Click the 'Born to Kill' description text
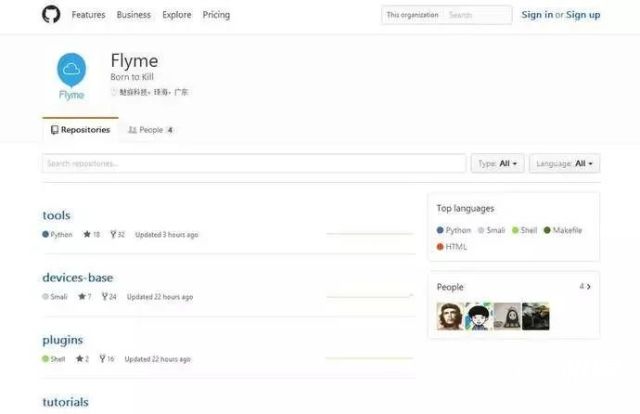Image resolution: width=640 pixels, height=414 pixels. tap(132, 77)
